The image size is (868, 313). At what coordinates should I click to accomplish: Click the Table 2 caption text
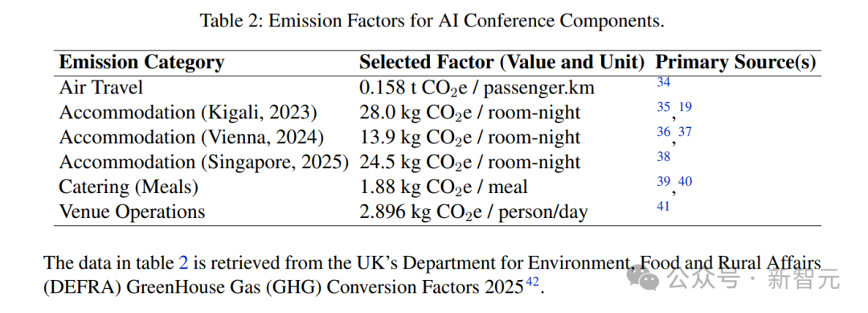432,21
